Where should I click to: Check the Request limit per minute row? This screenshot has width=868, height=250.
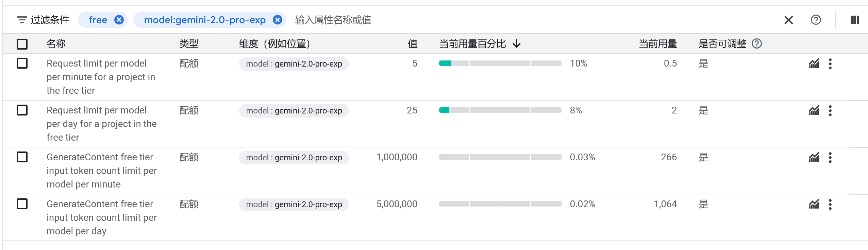pos(22,63)
